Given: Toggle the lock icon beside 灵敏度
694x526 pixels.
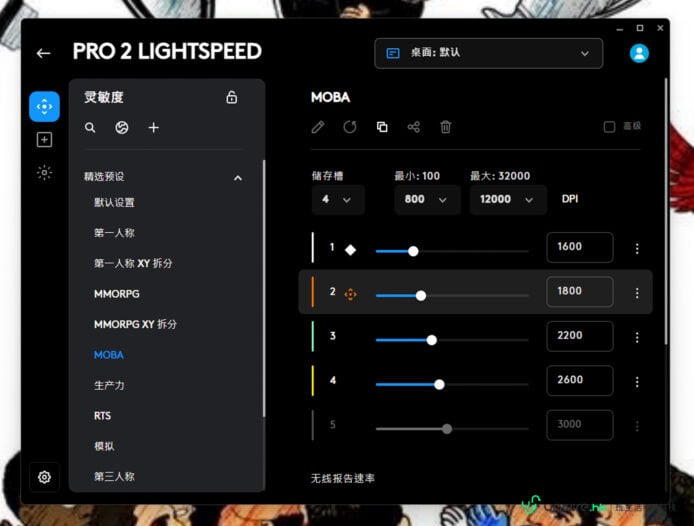Looking at the screenshot, I should click(x=231, y=97).
